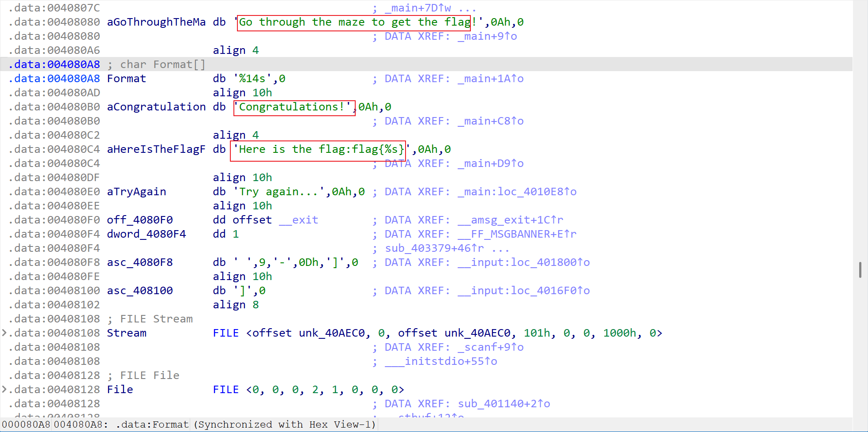Select the Stream label name
Image resolution: width=868 pixels, height=432 pixels.
(127, 333)
